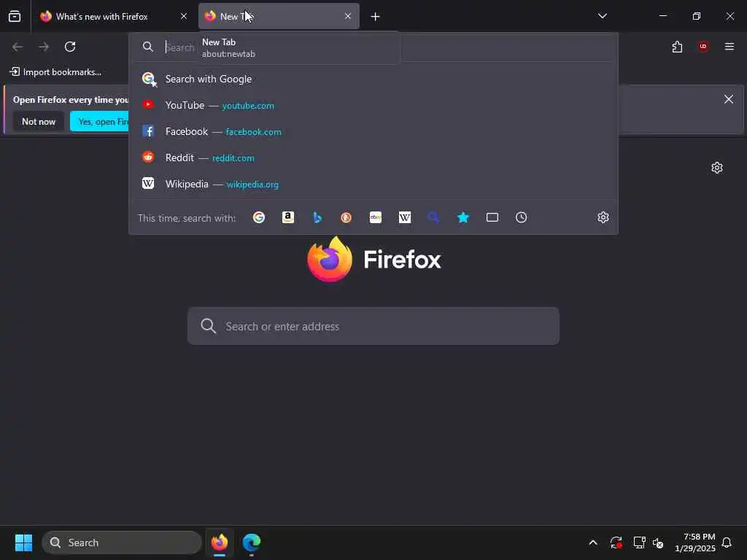Open Firefox from the taskbar
The height and width of the screenshot is (560, 747).
pyautogui.click(x=219, y=542)
